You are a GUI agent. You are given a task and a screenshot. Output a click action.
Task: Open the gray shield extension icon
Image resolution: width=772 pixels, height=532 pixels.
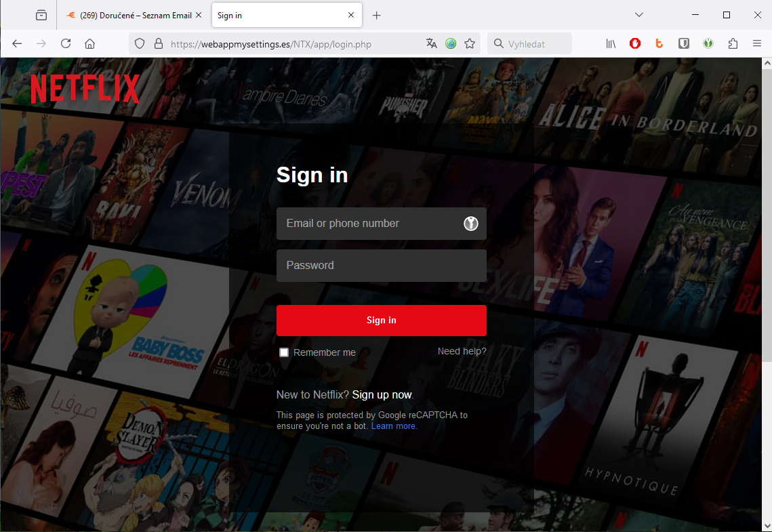(683, 44)
